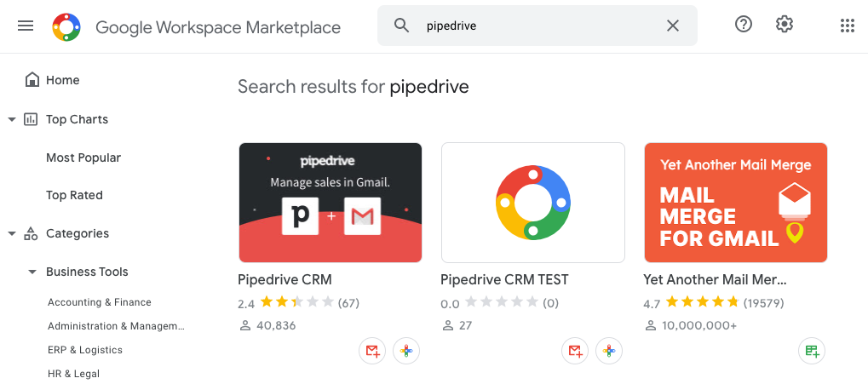Open the Yet Another Mail Merge thumbnail

click(736, 203)
